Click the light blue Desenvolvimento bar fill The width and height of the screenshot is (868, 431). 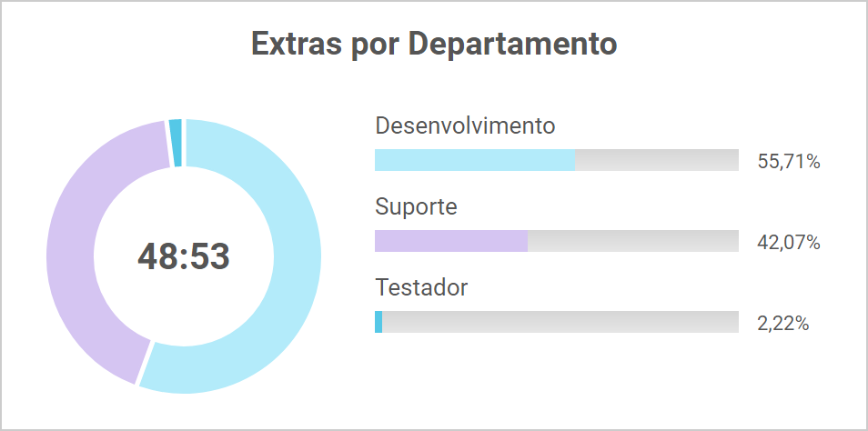pos(474,160)
